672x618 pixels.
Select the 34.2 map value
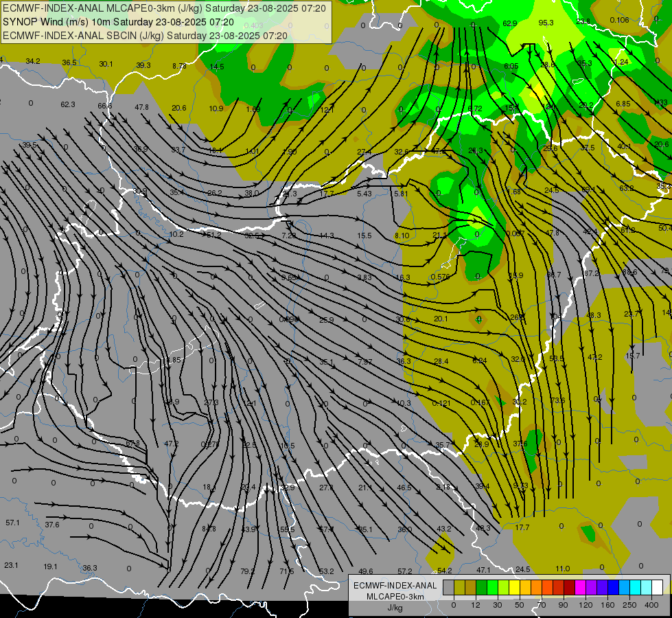point(32,61)
